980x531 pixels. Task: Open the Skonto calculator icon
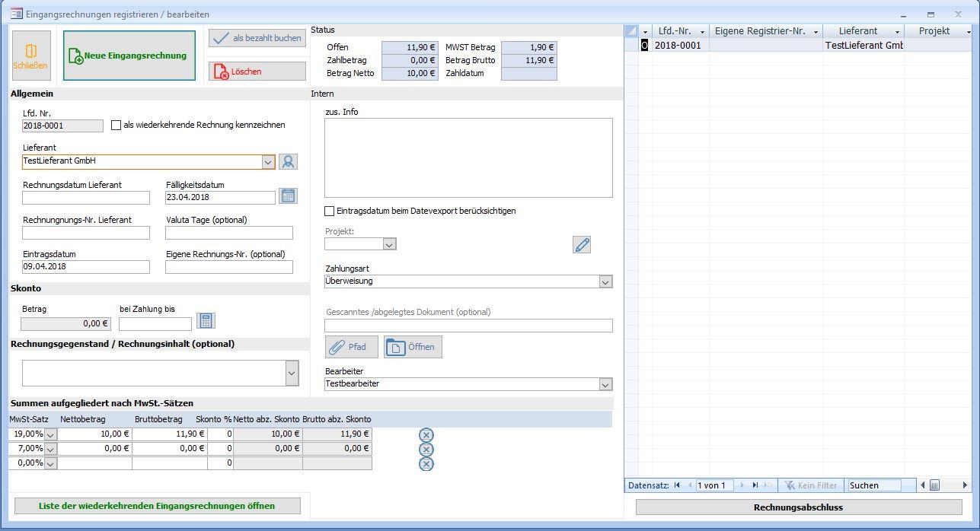(x=206, y=321)
